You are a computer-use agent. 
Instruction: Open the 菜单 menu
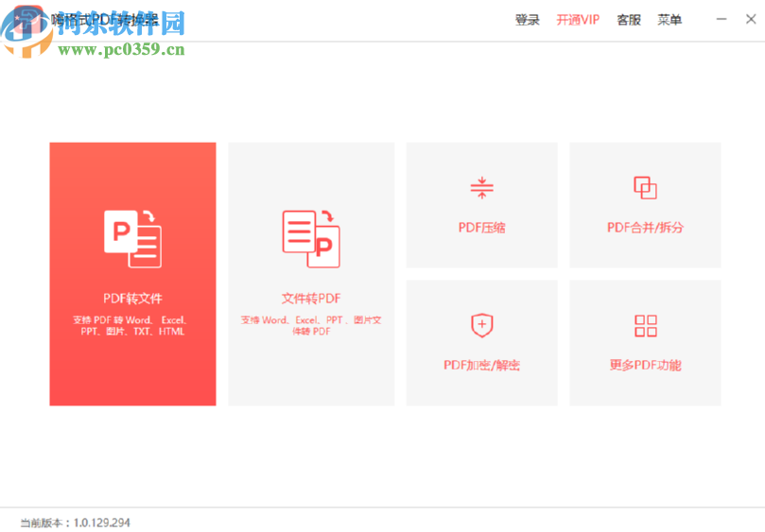pyautogui.click(x=669, y=20)
